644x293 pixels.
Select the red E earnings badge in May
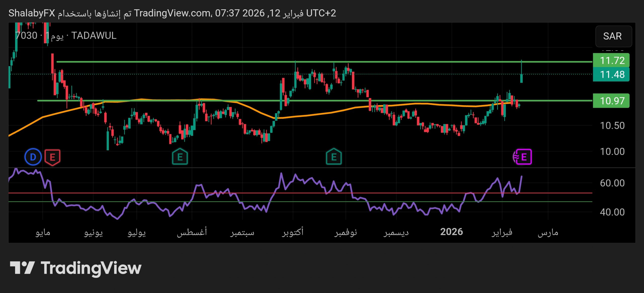[x=53, y=157]
